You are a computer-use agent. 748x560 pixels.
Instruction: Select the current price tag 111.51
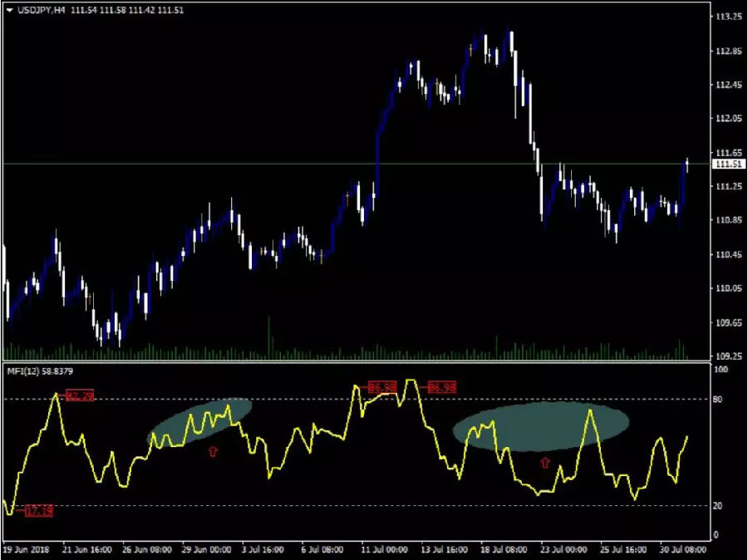pyautogui.click(x=728, y=164)
